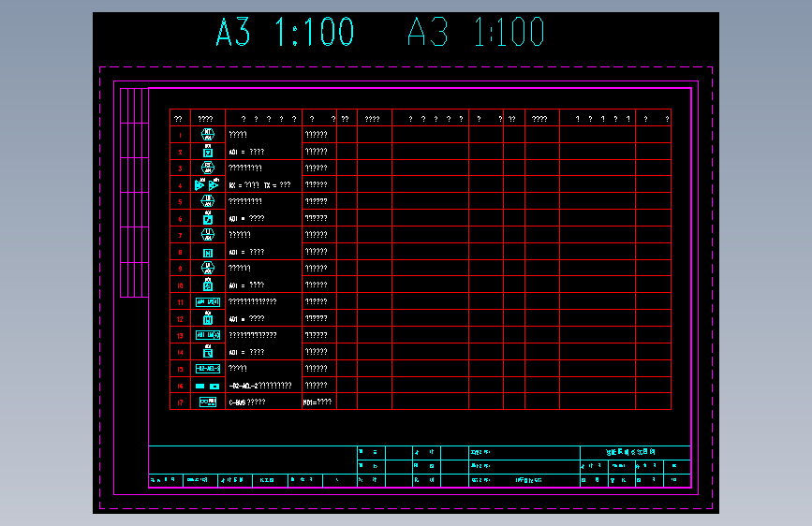Click the 'RX = ???? TX = ???' description

(260, 184)
